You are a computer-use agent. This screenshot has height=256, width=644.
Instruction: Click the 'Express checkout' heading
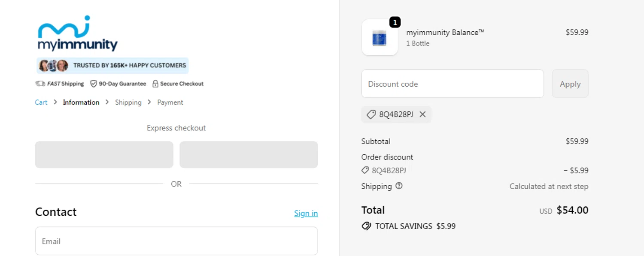click(x=176, y=128)
